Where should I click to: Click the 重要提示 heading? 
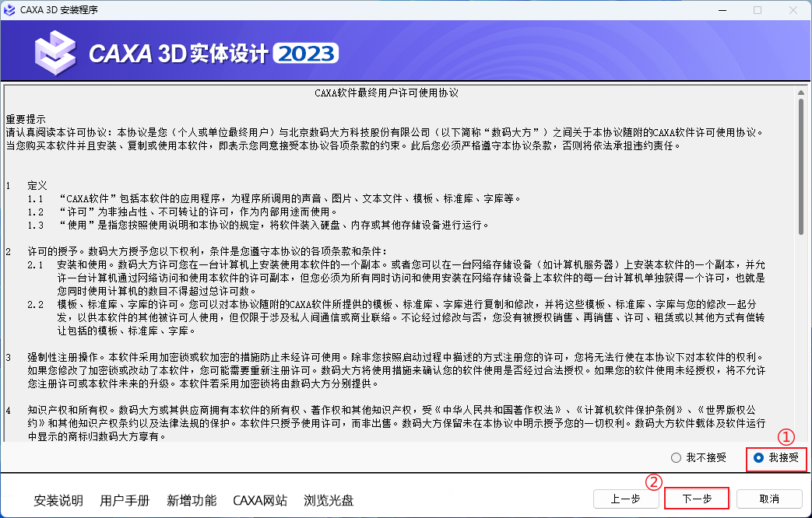26,120
